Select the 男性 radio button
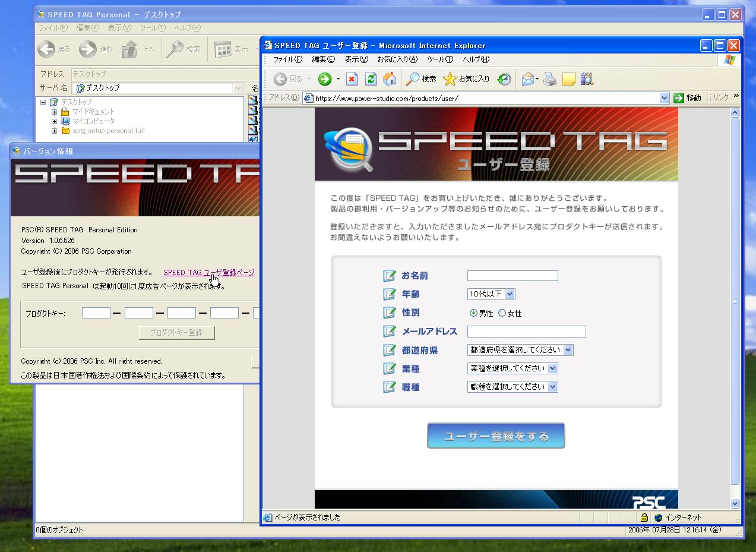This screenshot has width=756, height=552. pos(473,313)
